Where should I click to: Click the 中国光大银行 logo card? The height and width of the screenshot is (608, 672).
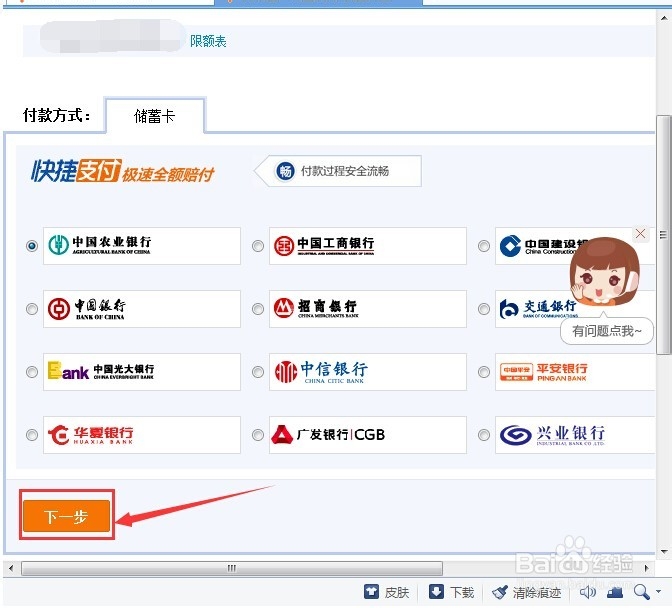[x=142, y=372]
